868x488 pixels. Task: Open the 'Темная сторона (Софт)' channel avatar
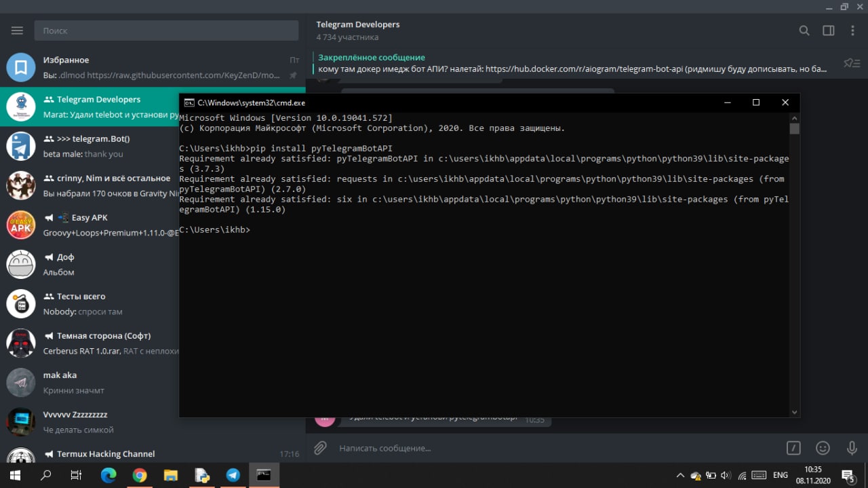coord(21,343)
